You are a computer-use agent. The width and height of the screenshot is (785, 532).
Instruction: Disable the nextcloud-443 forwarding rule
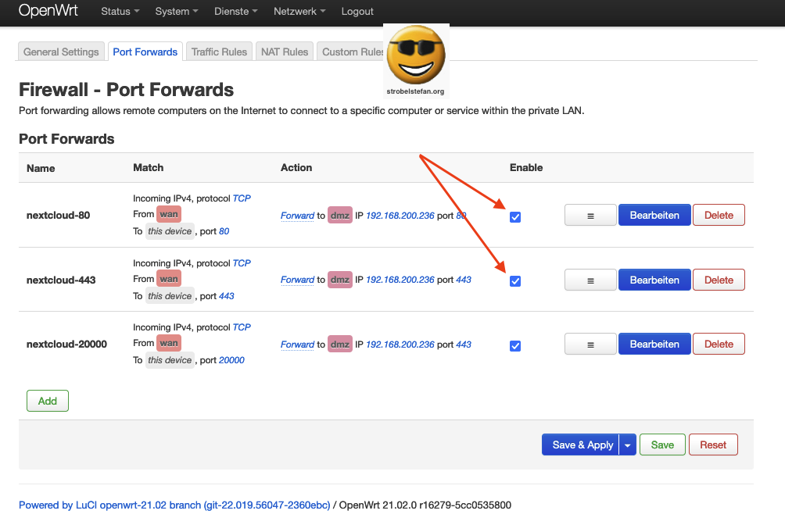[514, 280]
